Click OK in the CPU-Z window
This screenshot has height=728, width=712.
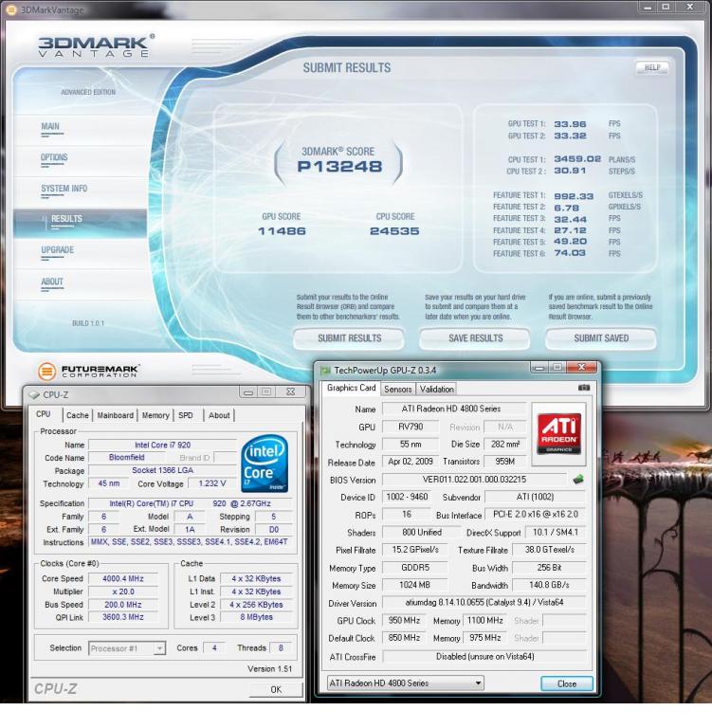[276, 689]
